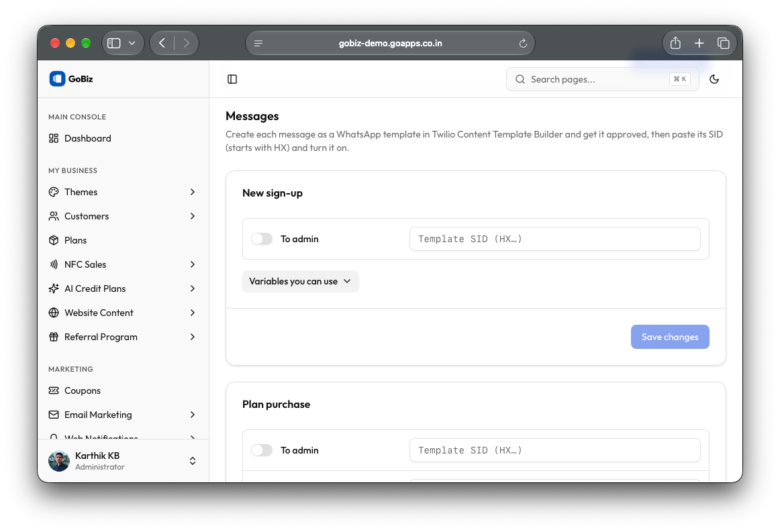Click the Plans box icon
This screenshot has height=532, width=780.
tap(54, 240)
